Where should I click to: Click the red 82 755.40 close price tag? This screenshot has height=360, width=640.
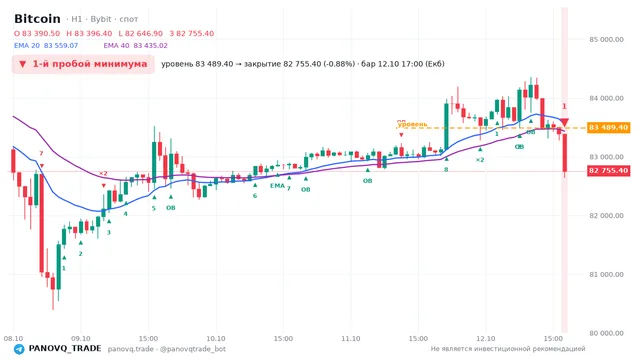(x=608, y=171)
